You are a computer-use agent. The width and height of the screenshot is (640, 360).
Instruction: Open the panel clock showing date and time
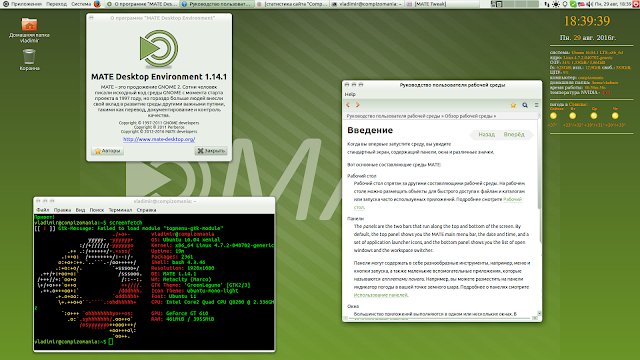[x=613, y=4]
